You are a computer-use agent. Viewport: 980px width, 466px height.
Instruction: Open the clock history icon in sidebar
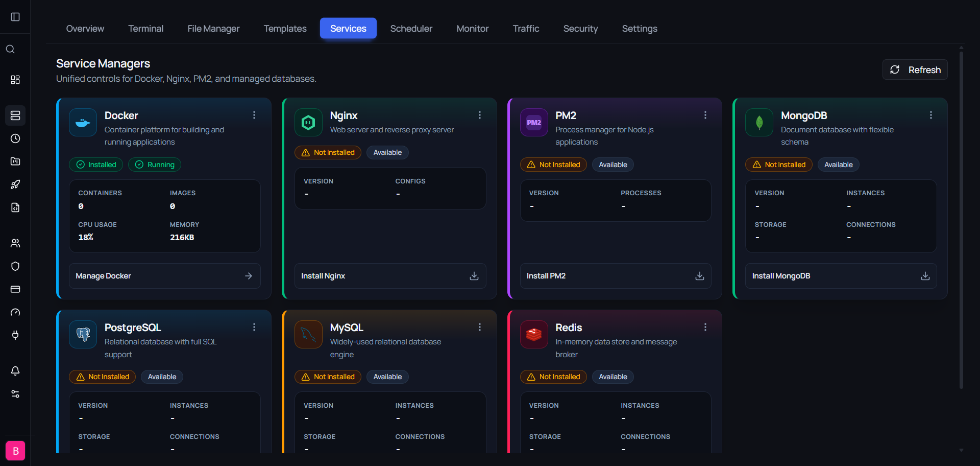(x=15, y=138)
